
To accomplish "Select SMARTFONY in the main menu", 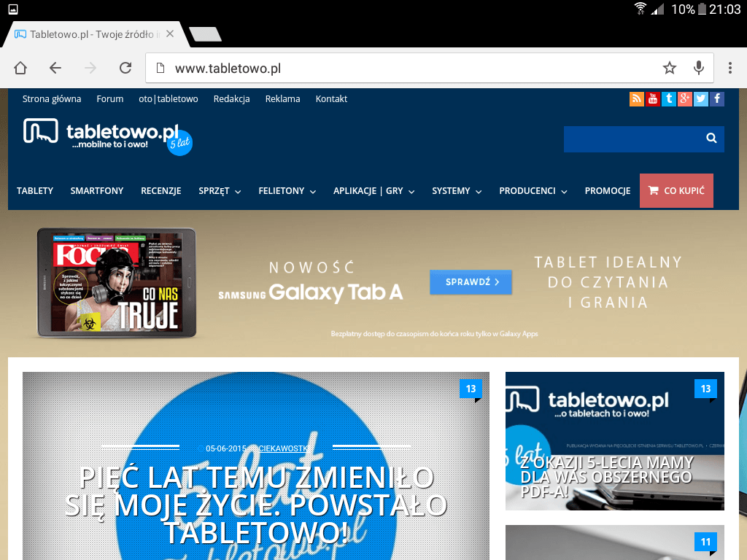I will [97, 191].
